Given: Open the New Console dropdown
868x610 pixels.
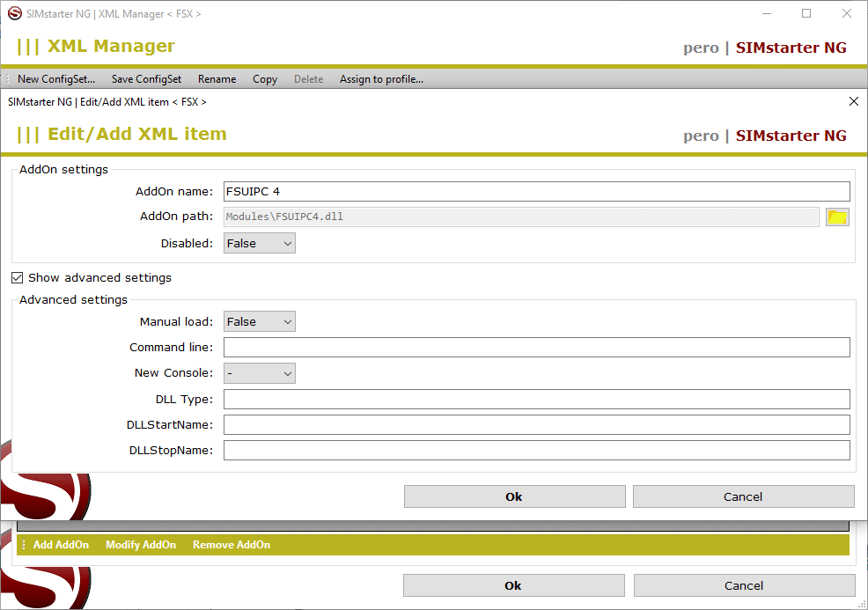Looking at the screenshot, I should coord(260,374).
